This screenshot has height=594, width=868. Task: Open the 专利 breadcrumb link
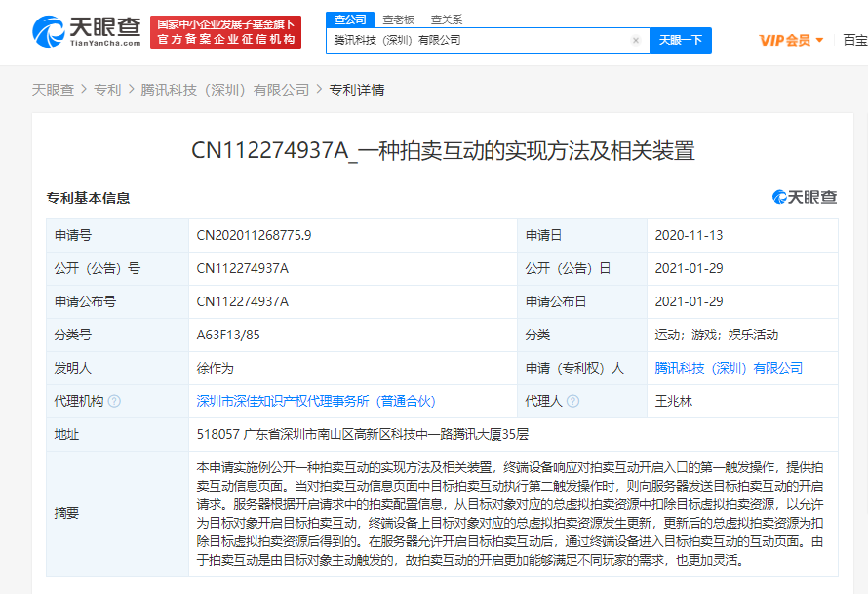pyautogui.click(x=107, y=90)
